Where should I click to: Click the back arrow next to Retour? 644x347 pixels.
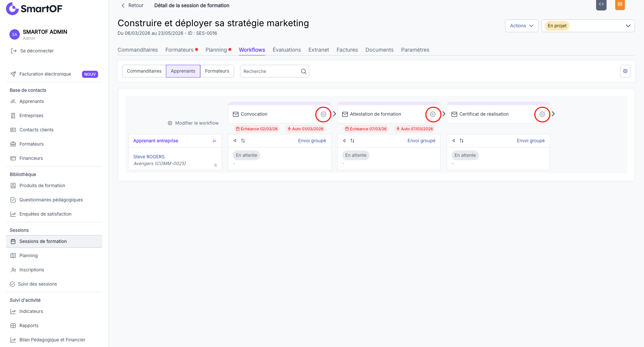coord(123,6)
